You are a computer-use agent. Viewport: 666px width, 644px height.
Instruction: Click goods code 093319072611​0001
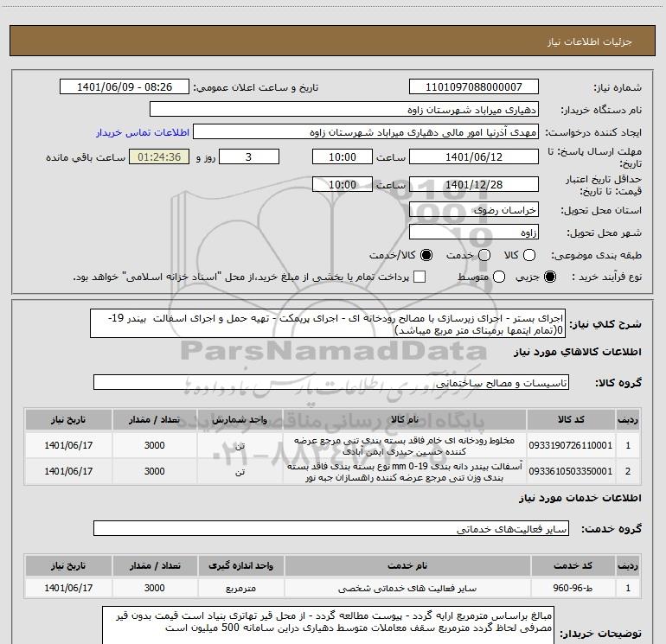tap(571, 445)
